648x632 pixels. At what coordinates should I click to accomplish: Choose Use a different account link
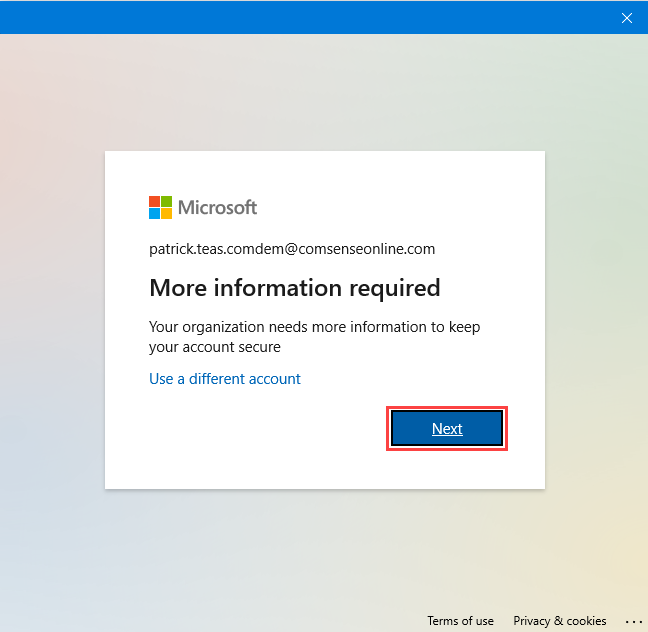click(225, 379)
